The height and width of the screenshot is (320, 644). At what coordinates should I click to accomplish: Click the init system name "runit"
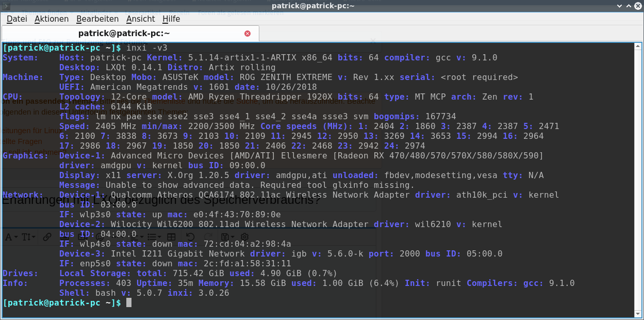click(x=449, y=283)
